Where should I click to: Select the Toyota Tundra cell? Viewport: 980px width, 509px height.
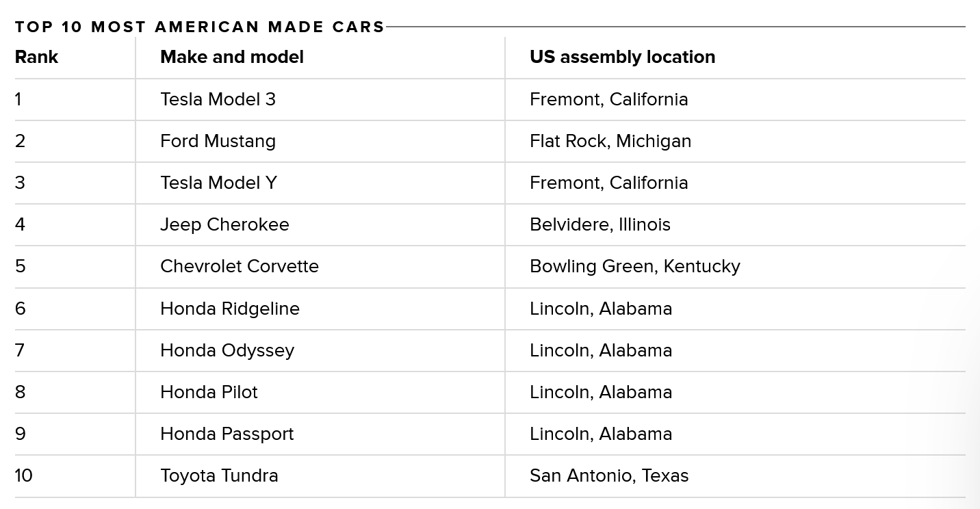[219, 475]
